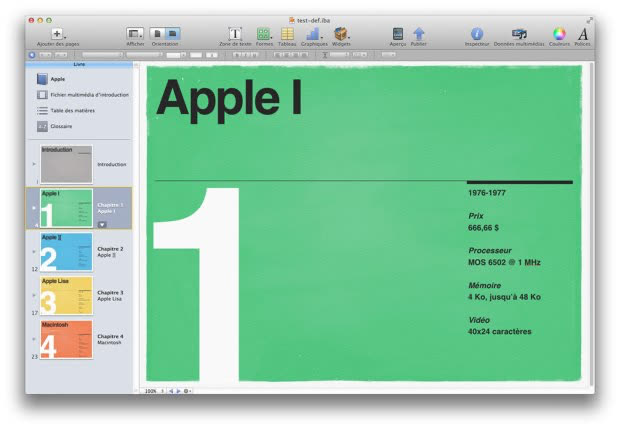
Task: Click the Processeur heading
Action: coord(490,251)
